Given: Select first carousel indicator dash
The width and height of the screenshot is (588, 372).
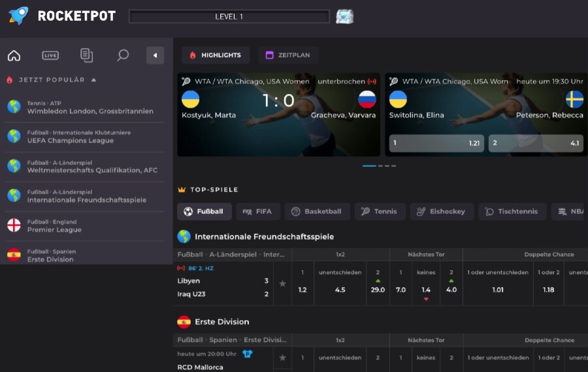Looking at the screenshot, I should (x=369, y=166).
